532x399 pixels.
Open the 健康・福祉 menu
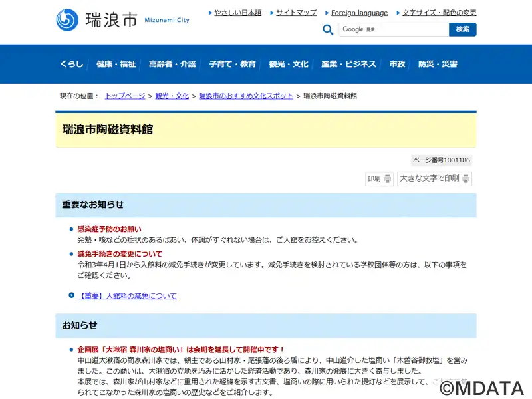(x=116, y=65)
